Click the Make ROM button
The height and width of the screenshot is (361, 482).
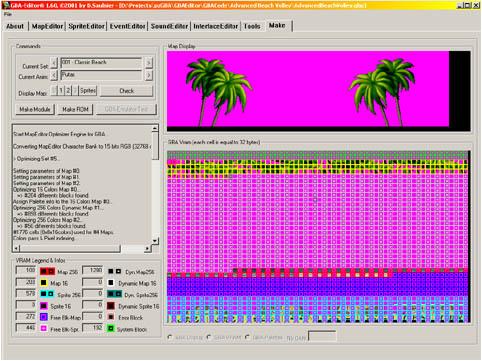pyautogui.click(x=75, y=109)
